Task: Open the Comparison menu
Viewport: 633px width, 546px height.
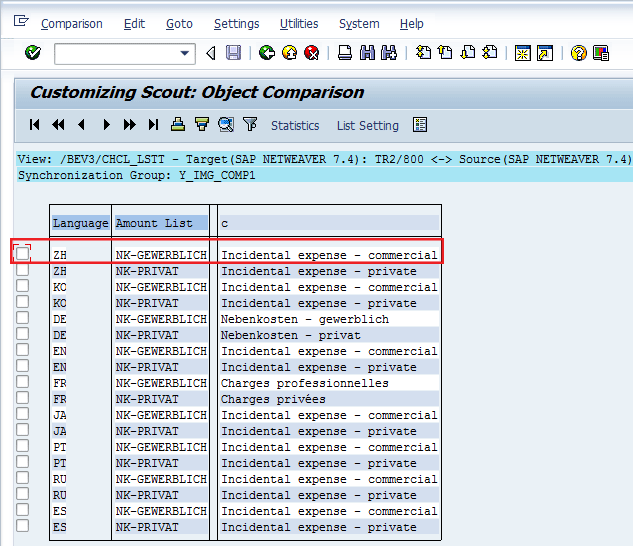Action: 71,23
